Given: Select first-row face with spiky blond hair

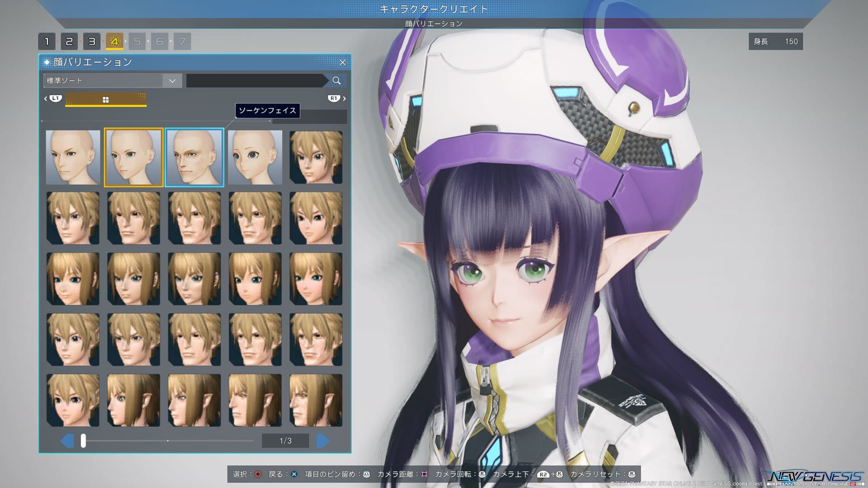Looking at the screenshot, I should click(x=316, y=157).
